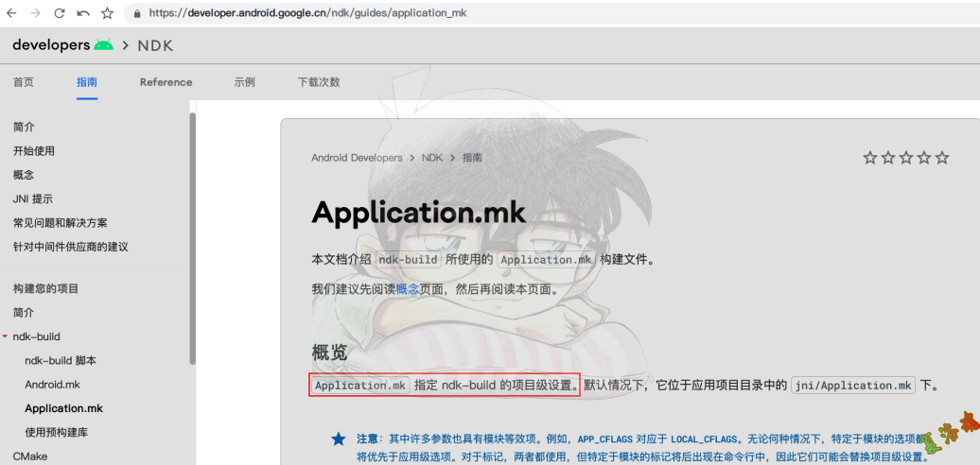Collapse the ndk-build section red arrow
The image size is (980, 465).
(5, 337)
